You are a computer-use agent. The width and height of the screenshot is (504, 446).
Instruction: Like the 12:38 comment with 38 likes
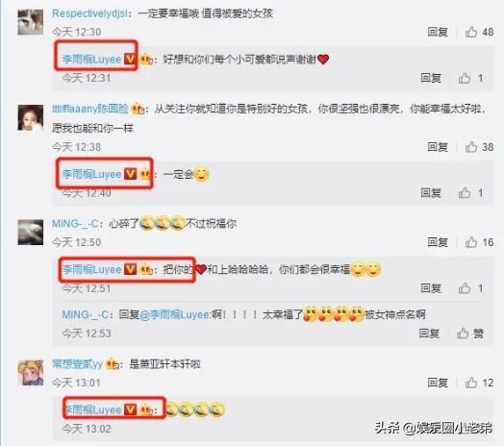coord(471,147)
